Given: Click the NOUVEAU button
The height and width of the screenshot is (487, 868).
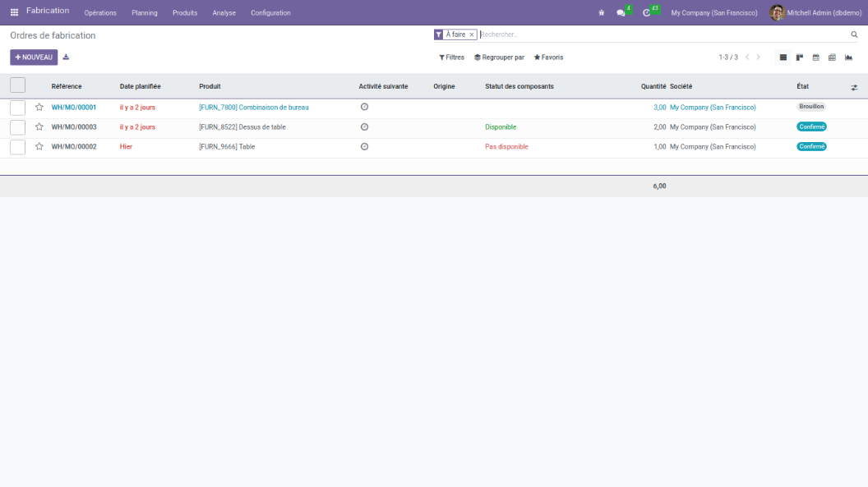Looking at the screenshot, I should click(34, 57).
